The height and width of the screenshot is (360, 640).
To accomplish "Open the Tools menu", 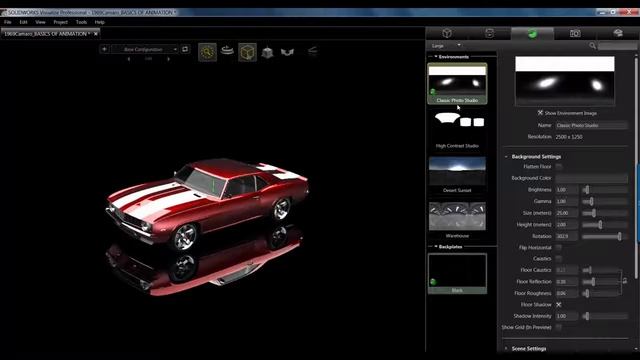I will 81,22.
